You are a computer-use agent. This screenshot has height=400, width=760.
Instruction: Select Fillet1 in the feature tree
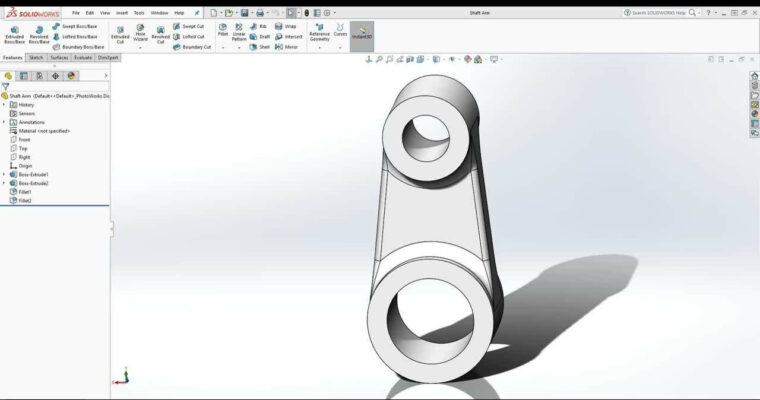tap(21, 192)
